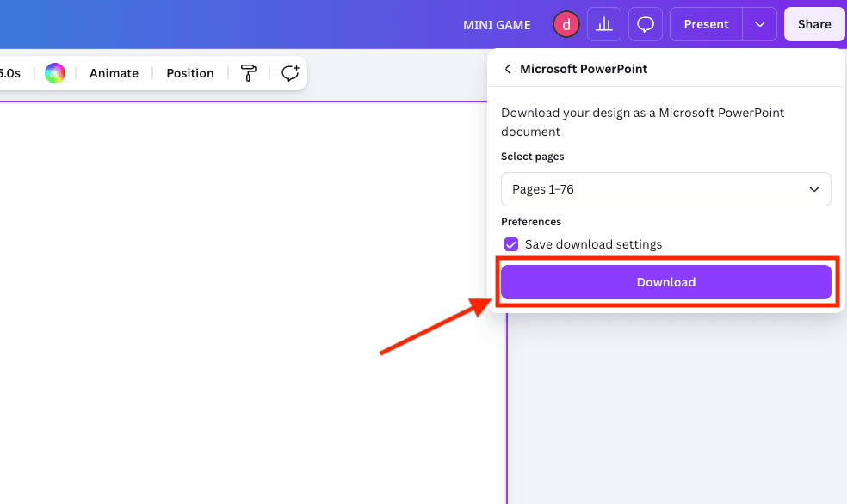Click the 'Preferences' label
The height and width of the screenshot is (504, 847).
(531, 222)
